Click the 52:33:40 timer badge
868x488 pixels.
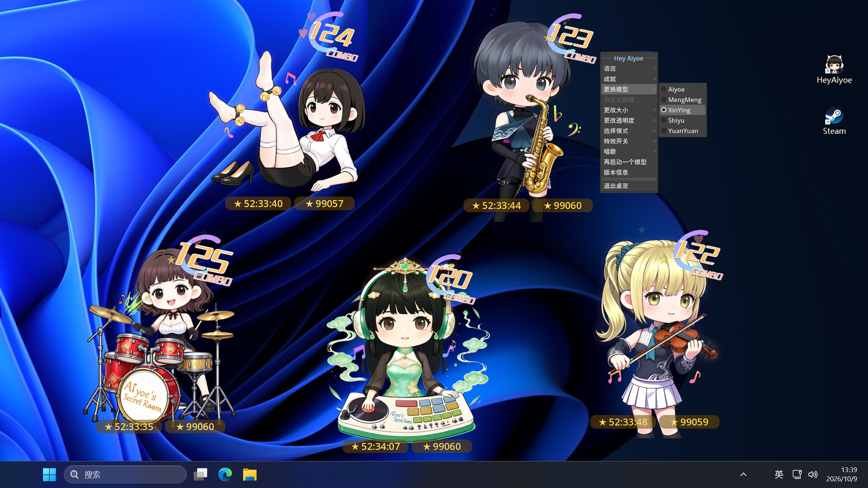(258, 204)
